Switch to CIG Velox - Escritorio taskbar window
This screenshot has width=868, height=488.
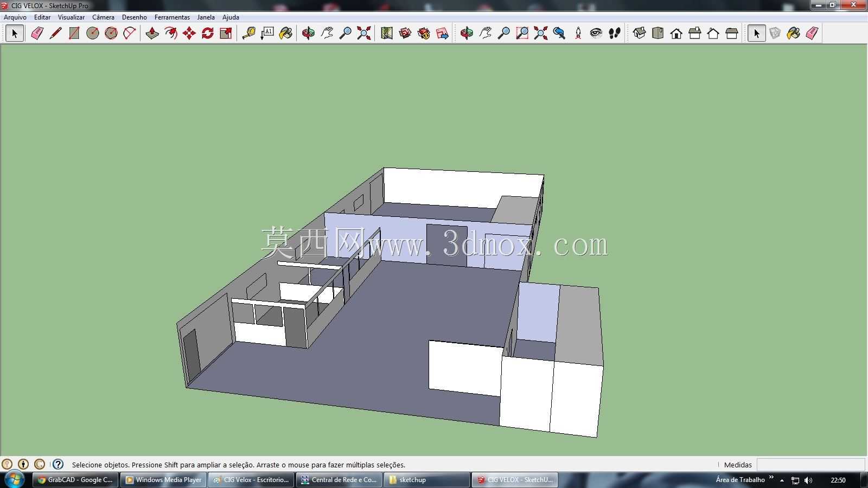click(251, 480)
